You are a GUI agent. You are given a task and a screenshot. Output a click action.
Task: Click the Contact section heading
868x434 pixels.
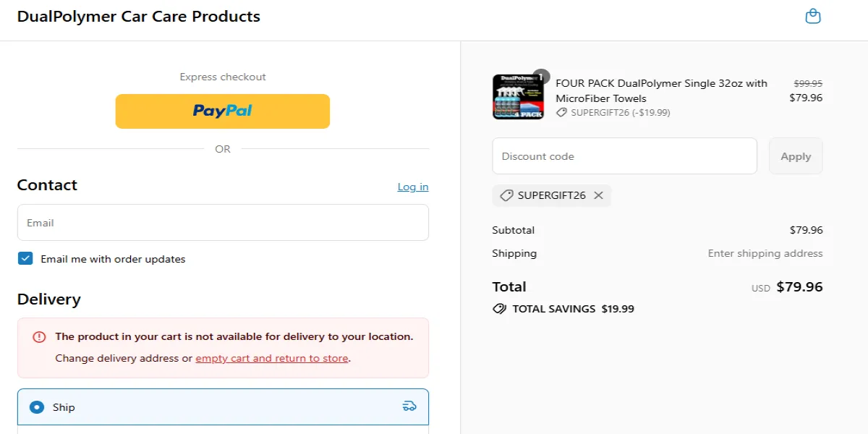47,185
